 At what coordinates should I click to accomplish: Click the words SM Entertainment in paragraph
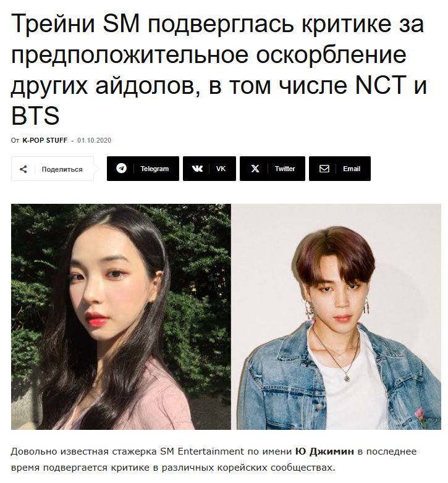click(202, 451)
